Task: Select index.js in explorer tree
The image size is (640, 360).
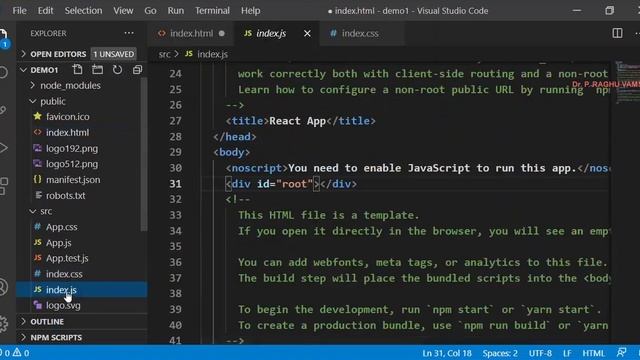Action: coord(82,290)
